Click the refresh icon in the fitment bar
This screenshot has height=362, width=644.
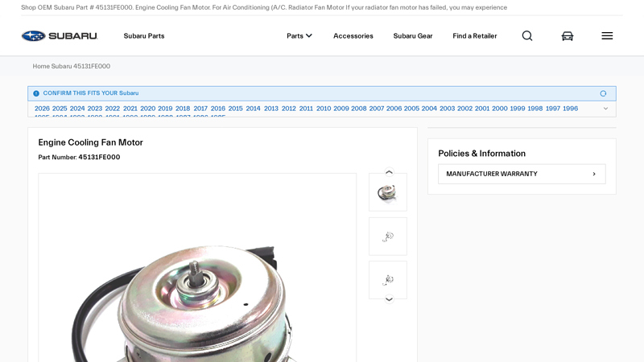click(x=603, y=93)
